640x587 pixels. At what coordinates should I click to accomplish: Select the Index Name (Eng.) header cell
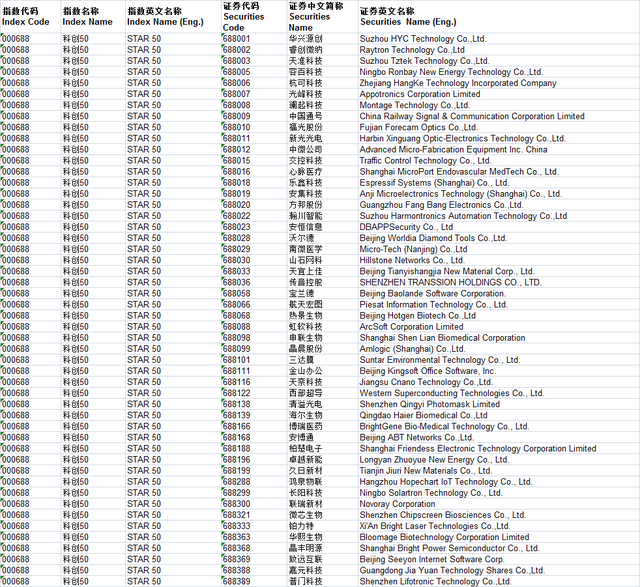pos(173,17)
